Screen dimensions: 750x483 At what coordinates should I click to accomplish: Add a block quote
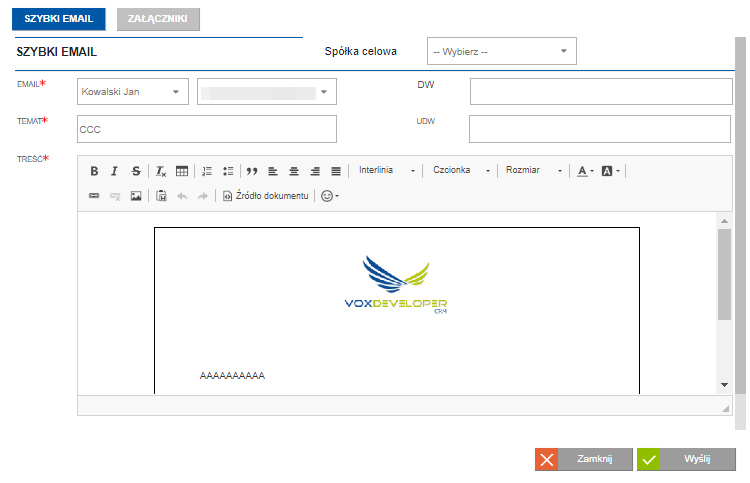pyautogui.click(x=252, y=171)
